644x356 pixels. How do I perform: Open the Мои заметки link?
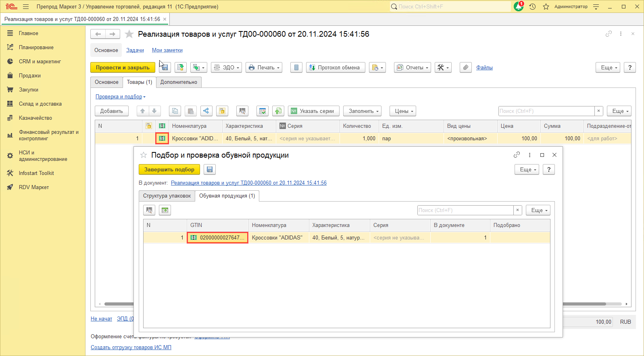coord(167,50)
